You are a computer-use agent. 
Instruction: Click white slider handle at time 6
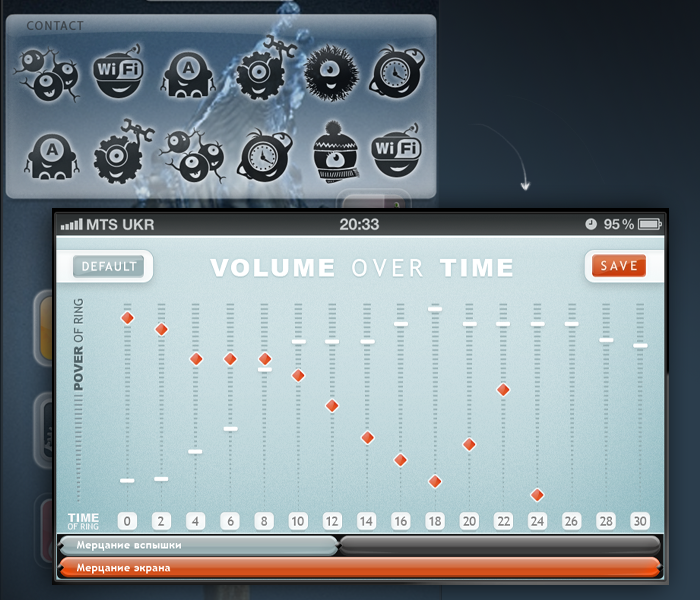pos(230,429)
